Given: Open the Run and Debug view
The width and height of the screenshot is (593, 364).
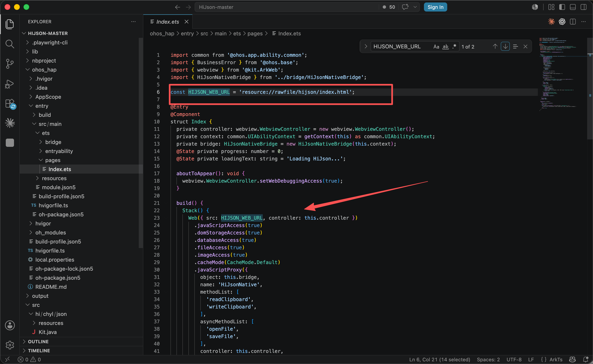Looking at the screenshot, I should pyautogui.click(x=10, y=84).
